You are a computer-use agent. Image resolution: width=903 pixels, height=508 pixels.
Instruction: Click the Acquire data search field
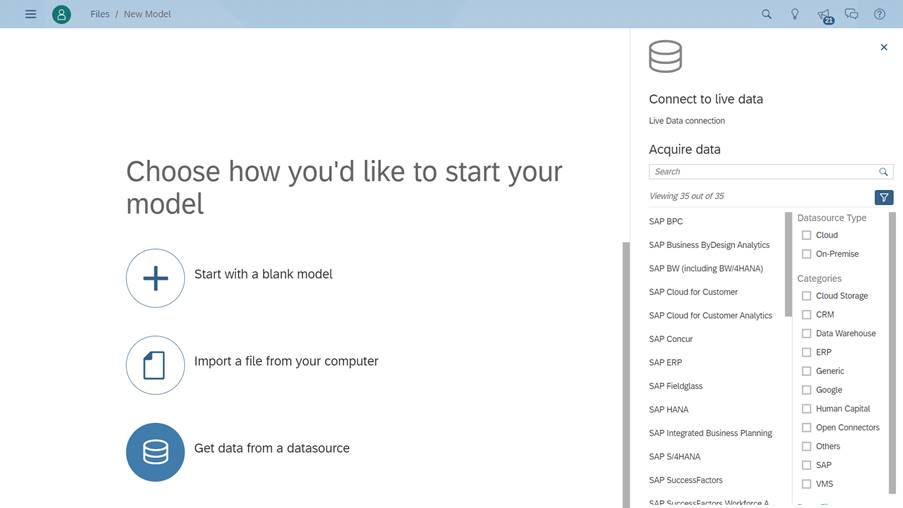tap(763, 172)
